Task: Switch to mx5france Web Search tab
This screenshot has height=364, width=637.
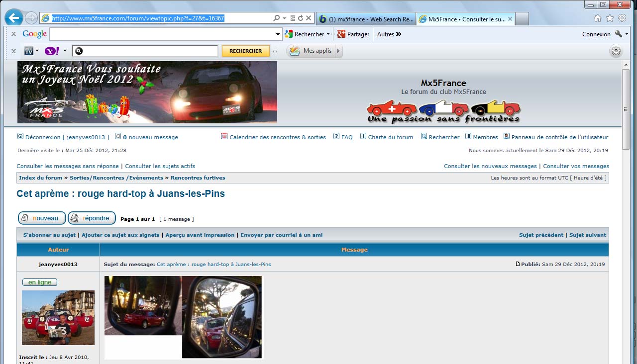Action: click(x=366, y=19)
